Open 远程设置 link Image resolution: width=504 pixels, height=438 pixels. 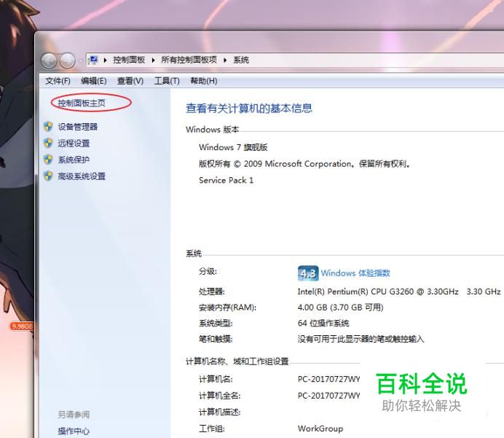74,143
